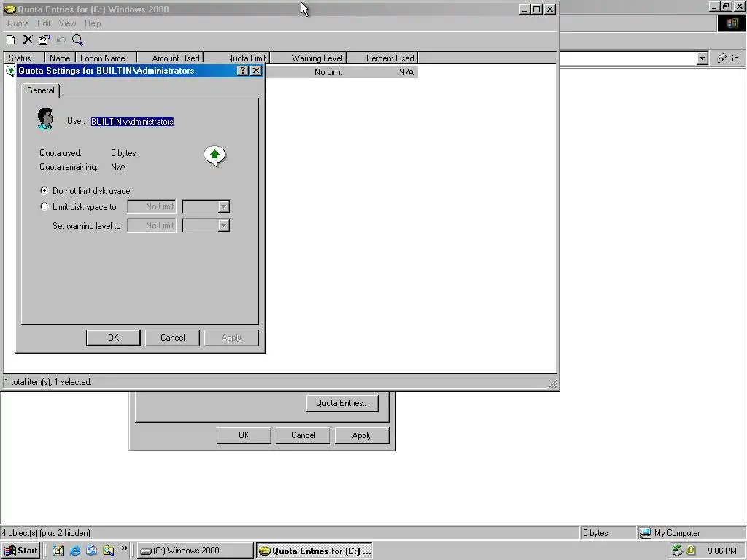Sort by Status column header

click(x=24, y=58)
